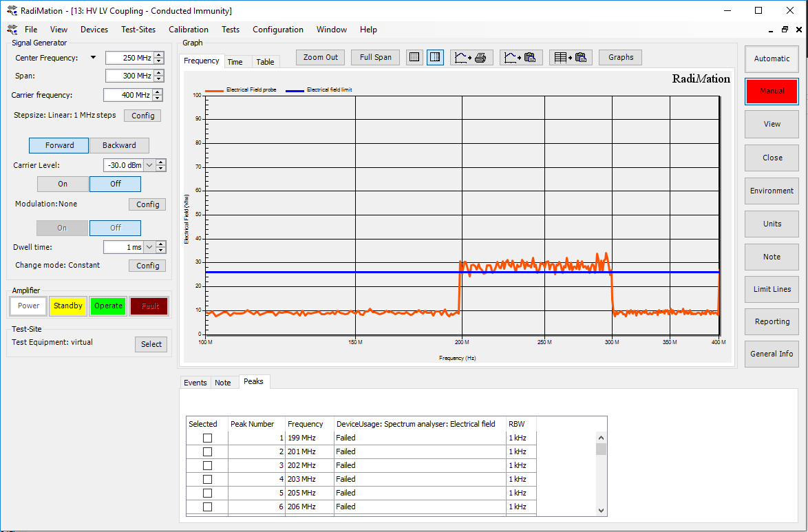Click the amplifier Fault indicator
808x532 pixels.
pos(149,306)
